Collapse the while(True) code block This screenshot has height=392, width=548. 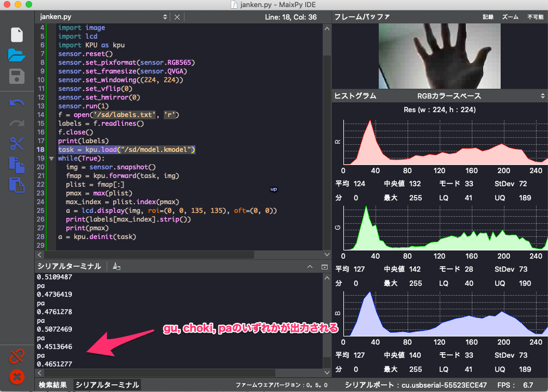tap(51, 158)
